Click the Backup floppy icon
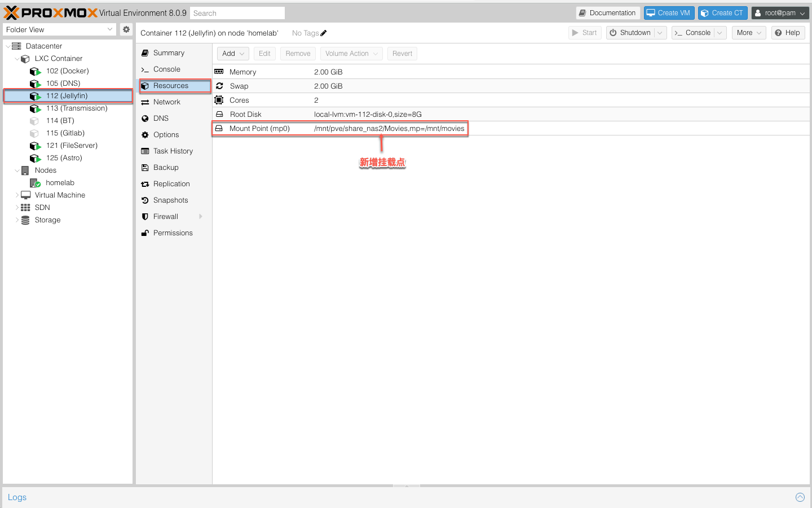Viewport: 812px width, 508px height. (x=145, y=168)
